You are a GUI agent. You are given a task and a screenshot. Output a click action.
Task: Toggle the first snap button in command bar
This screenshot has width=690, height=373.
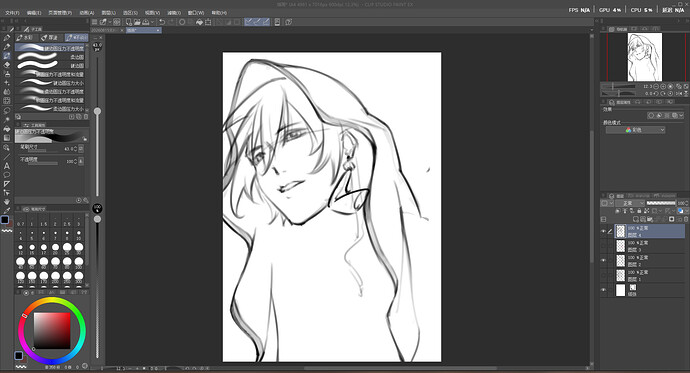249,22
